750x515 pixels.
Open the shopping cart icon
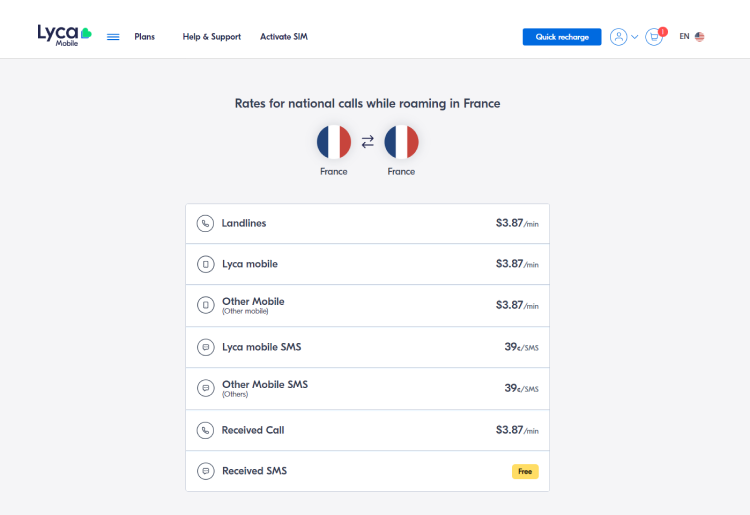[654, 37]
